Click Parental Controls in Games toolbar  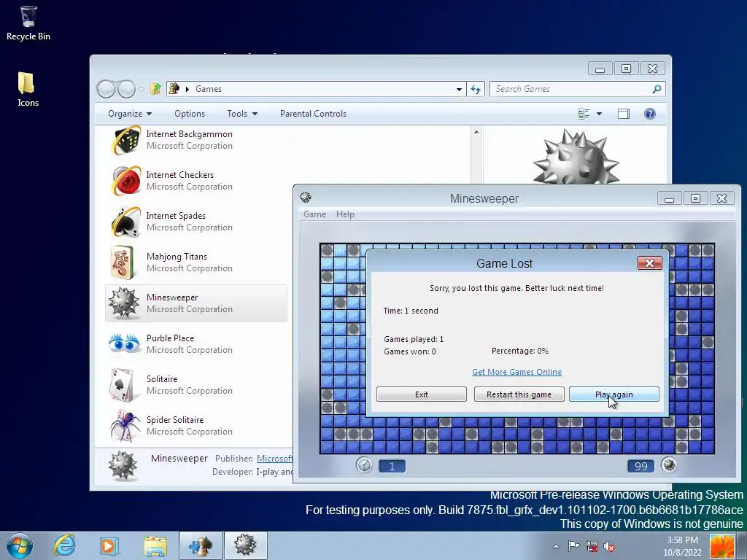[x=313, y=114]
